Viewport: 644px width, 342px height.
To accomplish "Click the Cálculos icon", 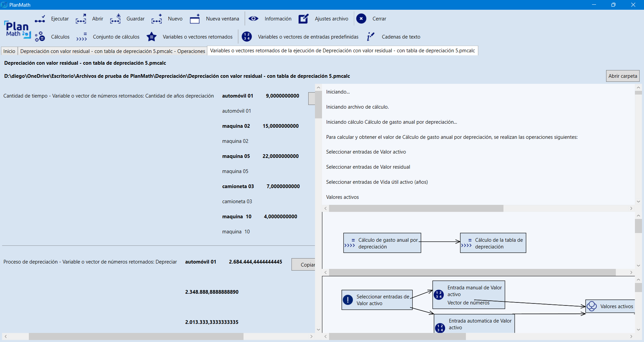I will tap(40, 37).
